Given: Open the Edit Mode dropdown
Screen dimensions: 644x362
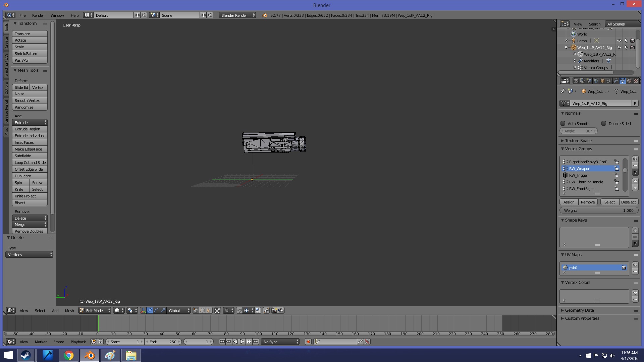Looking at the screenshot, I should [x=95, y=311].
